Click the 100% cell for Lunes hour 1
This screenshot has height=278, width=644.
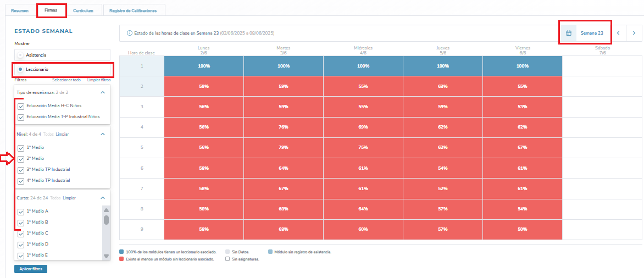click(x=204, y=66)
